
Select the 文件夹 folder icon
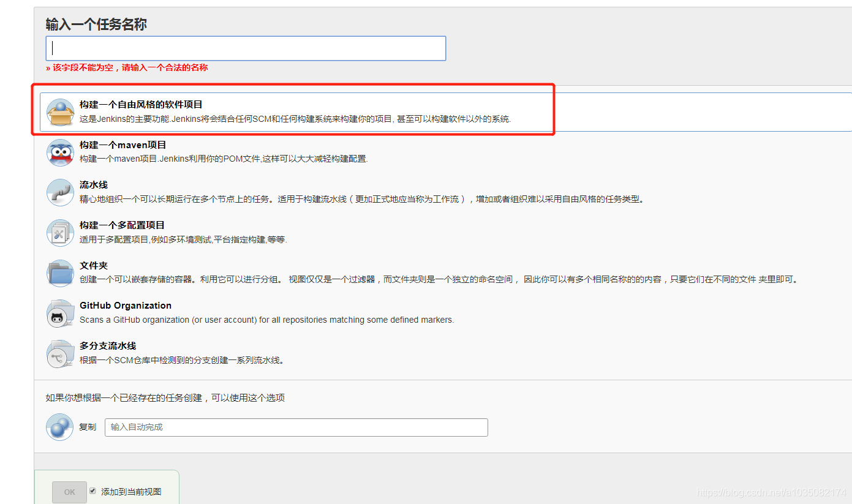(60, 273)
